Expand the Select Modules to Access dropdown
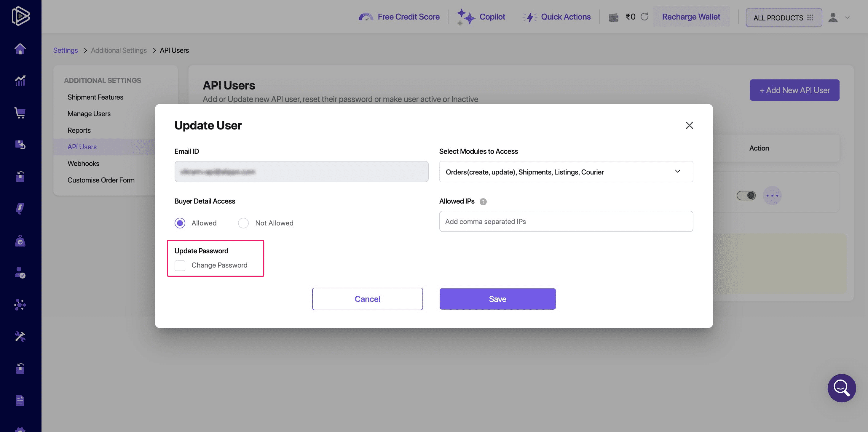868x432 pixels. (x=678, y=171)
